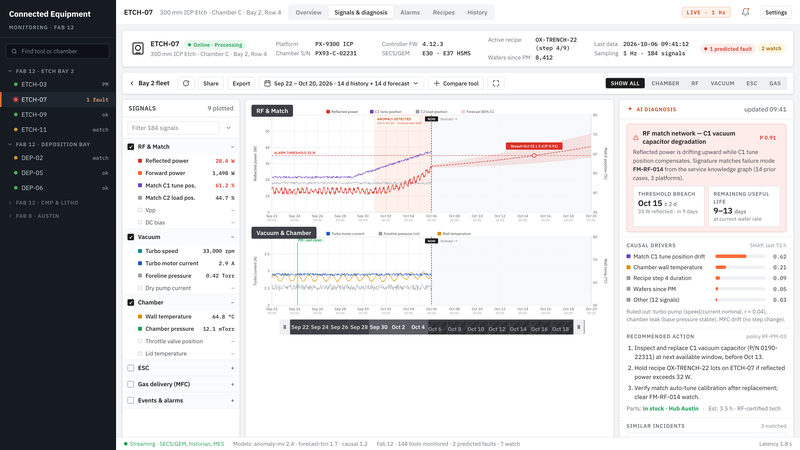Click the Share button
This screenshot has width=800, height=450.
coord(211,83)
